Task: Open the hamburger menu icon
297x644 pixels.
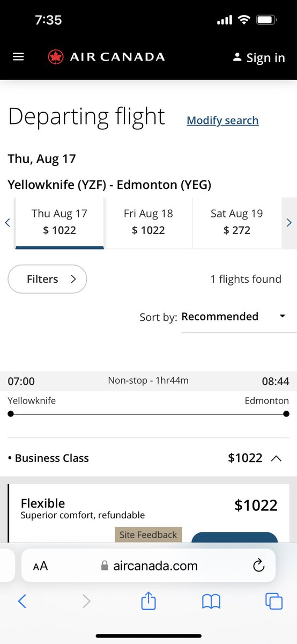Action: (18, 56)
